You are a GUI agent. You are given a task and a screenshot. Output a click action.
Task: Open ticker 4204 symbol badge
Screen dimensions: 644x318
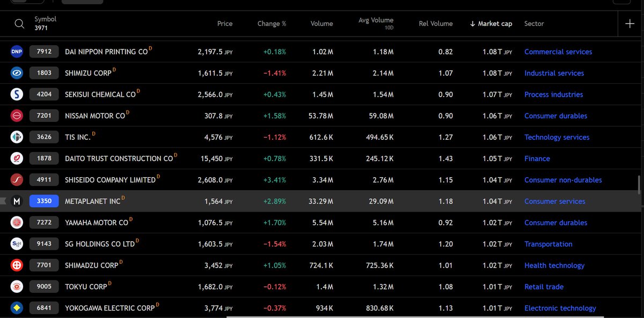coord(44,95)
